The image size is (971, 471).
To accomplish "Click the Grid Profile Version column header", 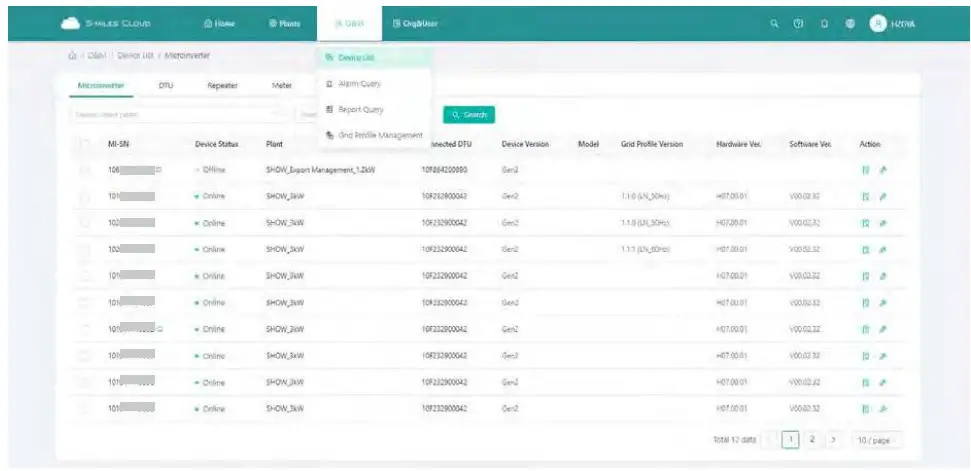I will (651, 144).
